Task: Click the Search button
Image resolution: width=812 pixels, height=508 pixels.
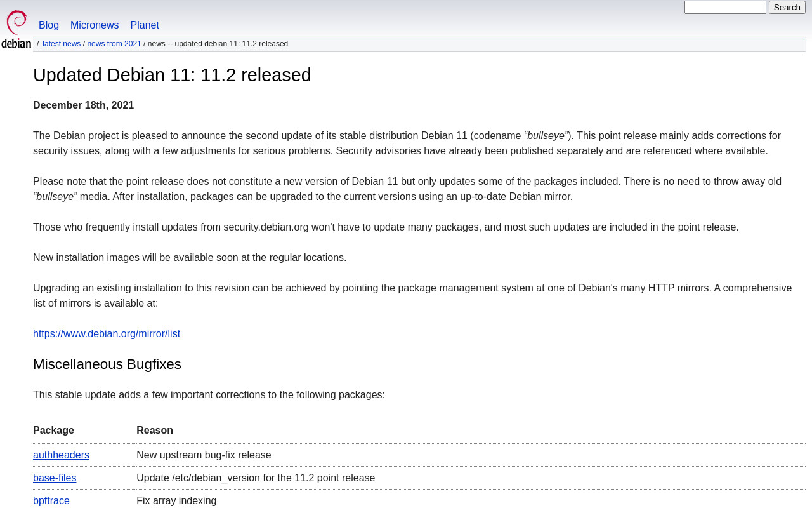Action: point(787,8)
